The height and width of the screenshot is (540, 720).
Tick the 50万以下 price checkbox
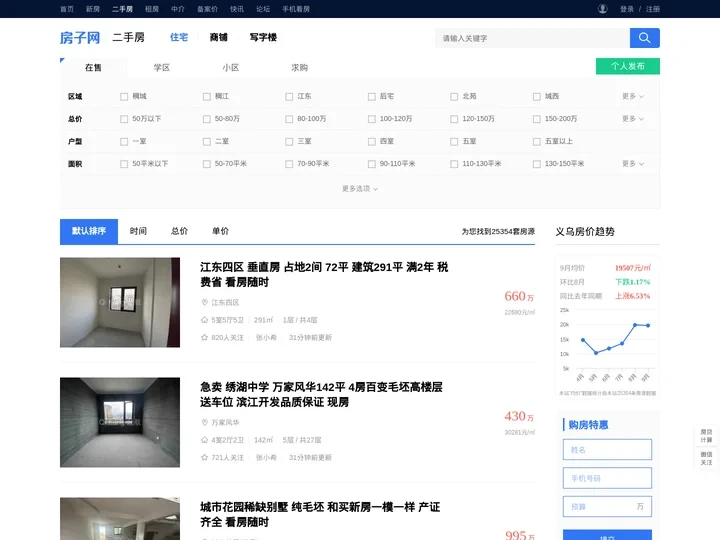[x=124, y=119]
